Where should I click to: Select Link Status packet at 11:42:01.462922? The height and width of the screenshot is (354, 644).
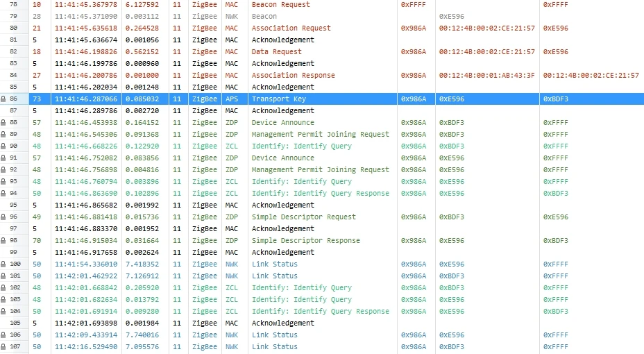click(x=274, y=276)
